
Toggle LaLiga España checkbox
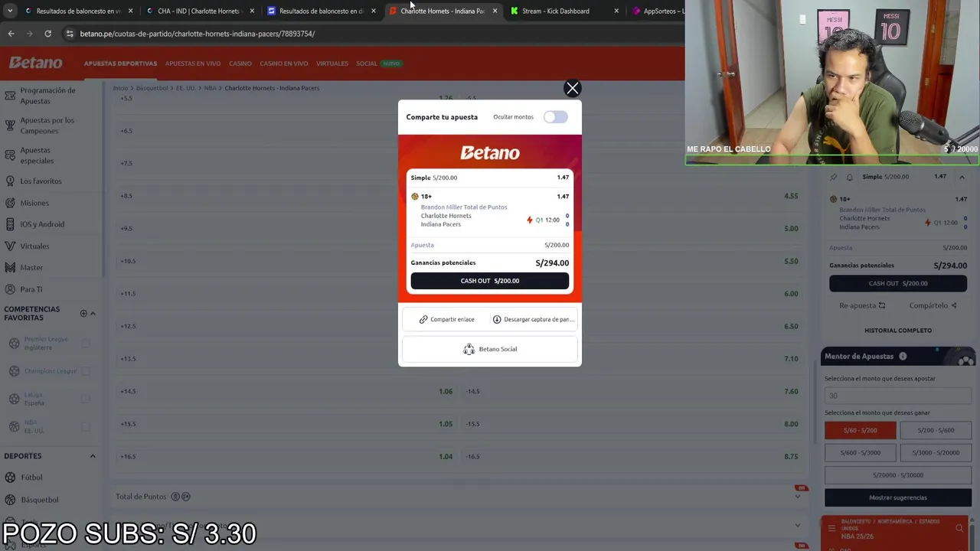click(x=86, y=399)
